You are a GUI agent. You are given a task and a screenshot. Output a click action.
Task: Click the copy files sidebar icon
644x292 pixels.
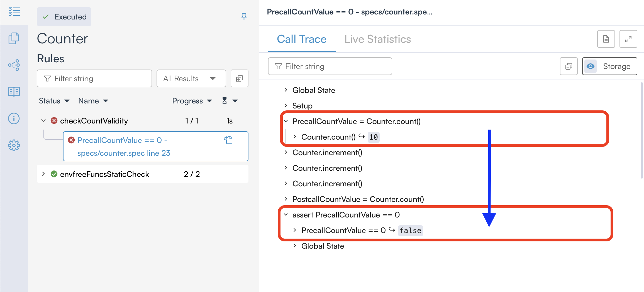coord(14,38)
